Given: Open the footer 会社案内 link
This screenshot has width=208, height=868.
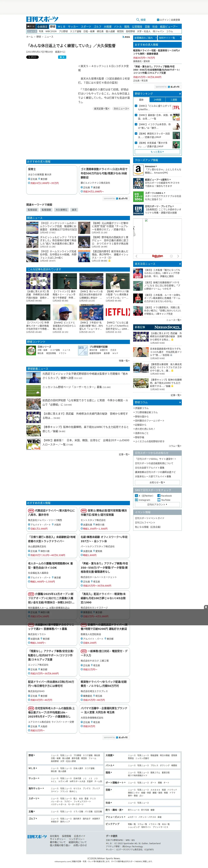Looking at the screenshot, I should (54, 836).
